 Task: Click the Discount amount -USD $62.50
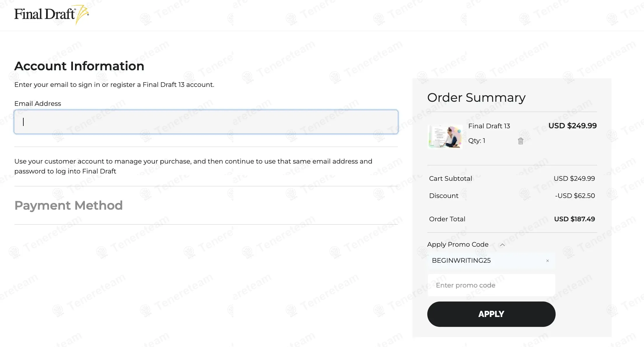575,196
